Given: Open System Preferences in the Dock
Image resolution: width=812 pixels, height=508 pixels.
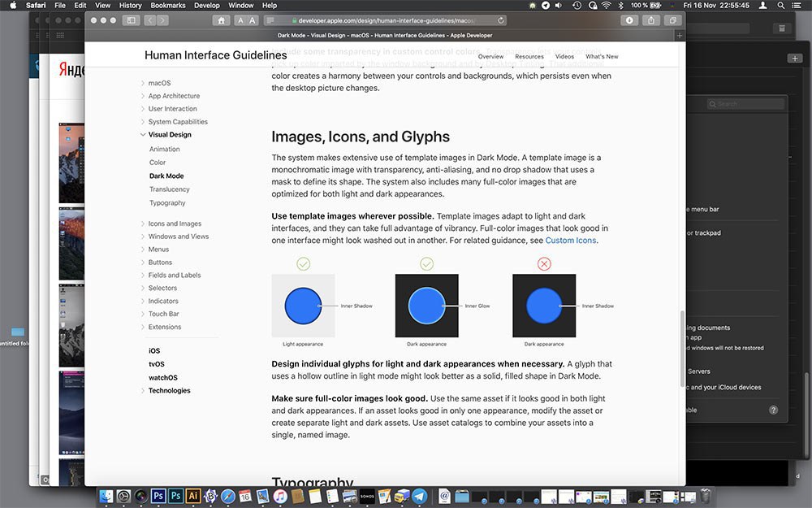Looking at the screenshot, I should pos(123,496).
